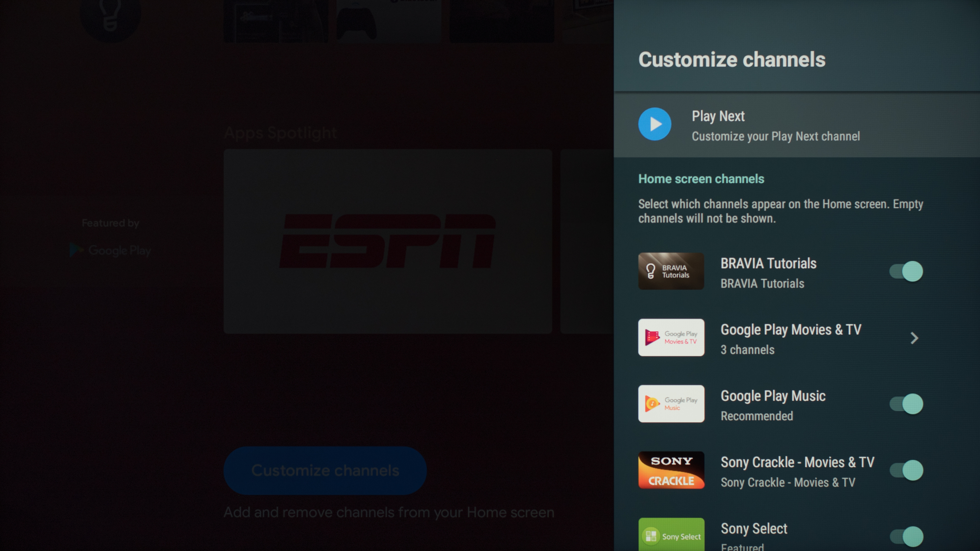Click the Google Play Music app icon
Viewport: 980px width, 551px height.
click(671, 404)
